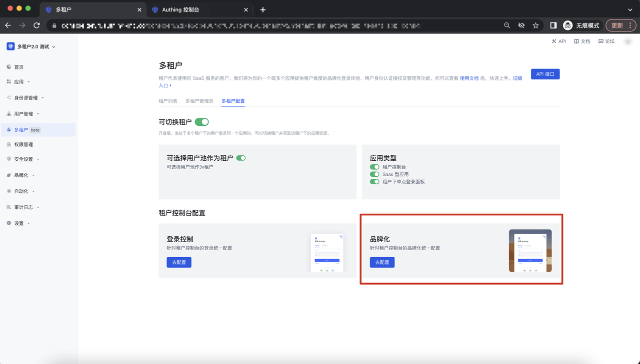
Task: Open 权限管理 in the sidebar
Action: tap(23, 144)
